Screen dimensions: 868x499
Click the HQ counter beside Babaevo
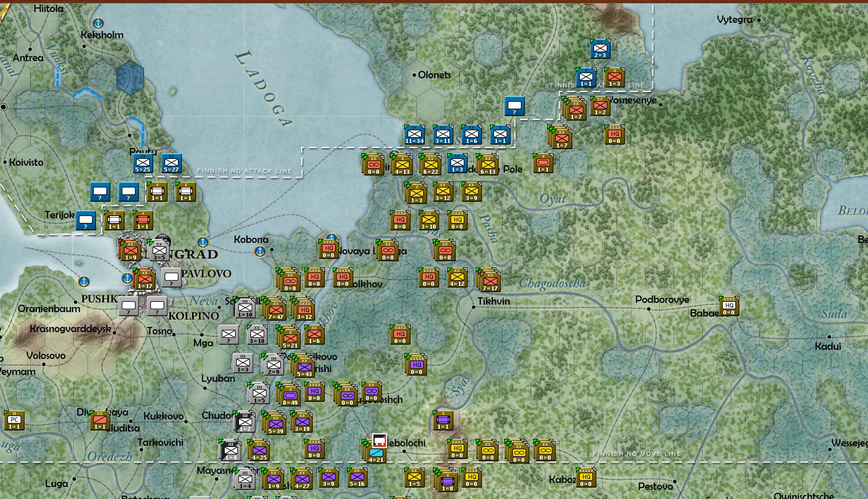tap(729, 306)
